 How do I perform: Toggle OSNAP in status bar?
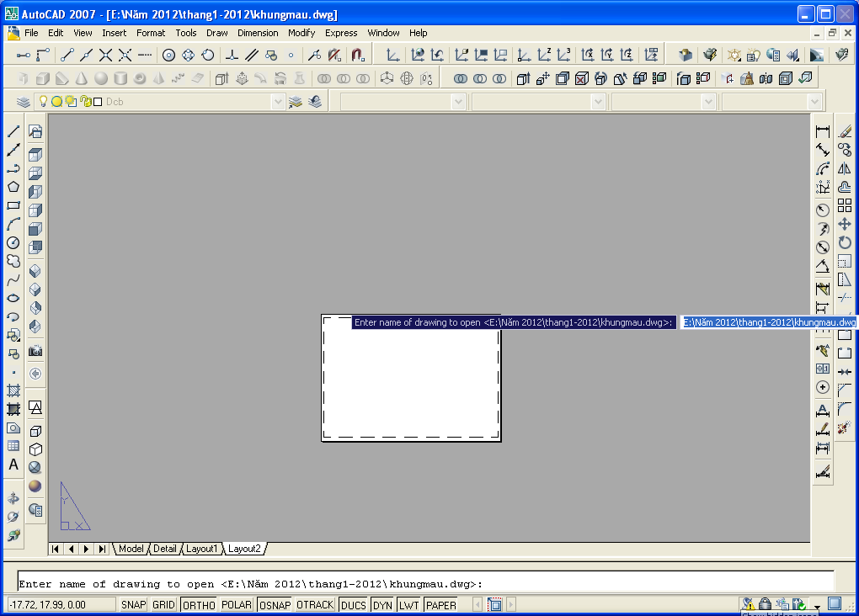[275, 604]
